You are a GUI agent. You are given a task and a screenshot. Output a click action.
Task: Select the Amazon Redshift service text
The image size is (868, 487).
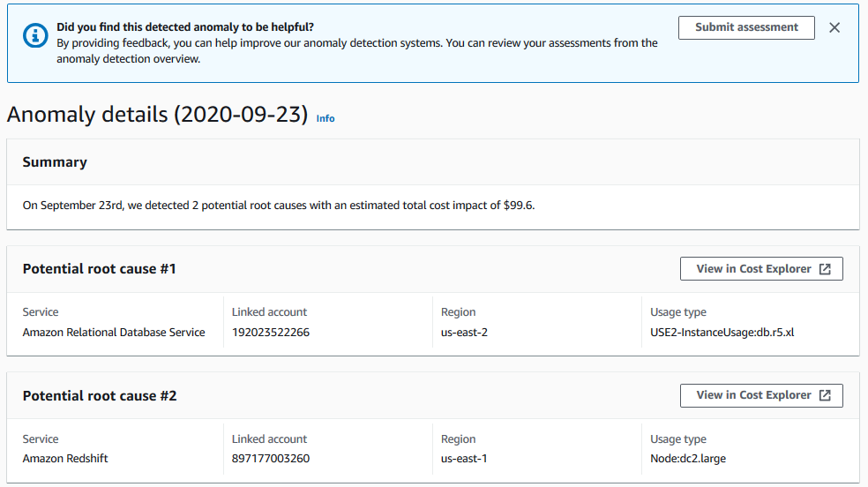65,458
